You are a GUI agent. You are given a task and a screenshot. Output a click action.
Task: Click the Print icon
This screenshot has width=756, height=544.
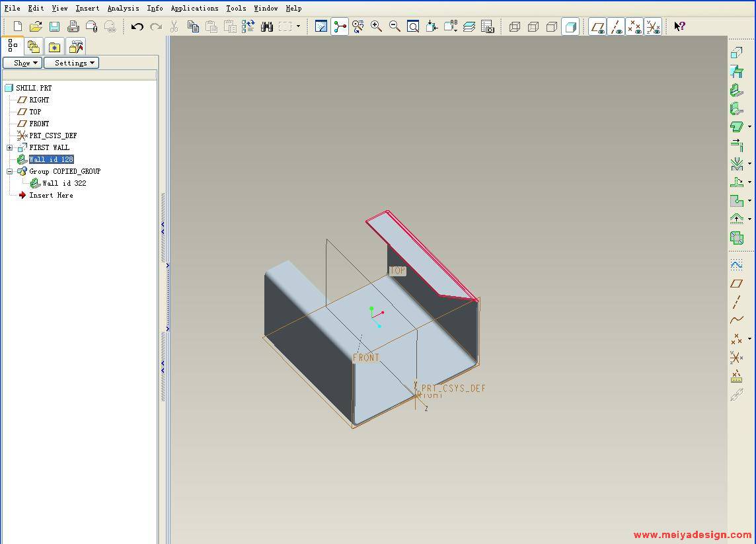pyautogui.click(x=73, y=26)
